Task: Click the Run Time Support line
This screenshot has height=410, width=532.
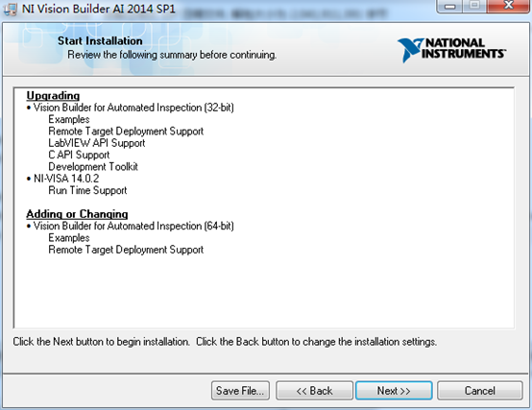Action: point(87,190)
